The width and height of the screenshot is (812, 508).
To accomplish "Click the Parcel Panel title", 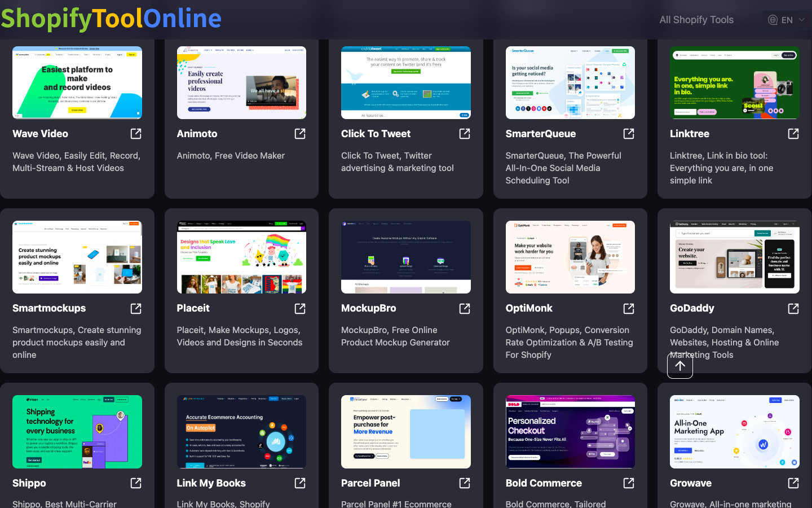I will coord(370,483).
